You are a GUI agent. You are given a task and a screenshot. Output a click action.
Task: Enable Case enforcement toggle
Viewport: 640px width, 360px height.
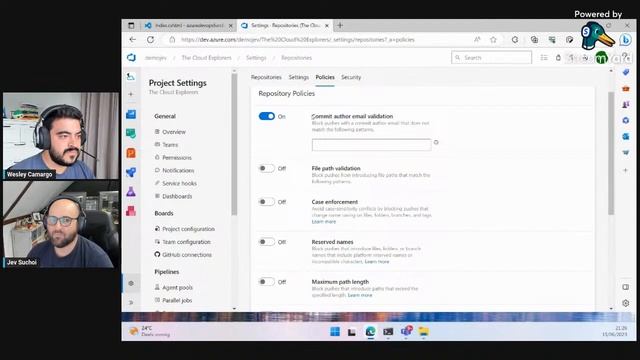coord(267,202)
